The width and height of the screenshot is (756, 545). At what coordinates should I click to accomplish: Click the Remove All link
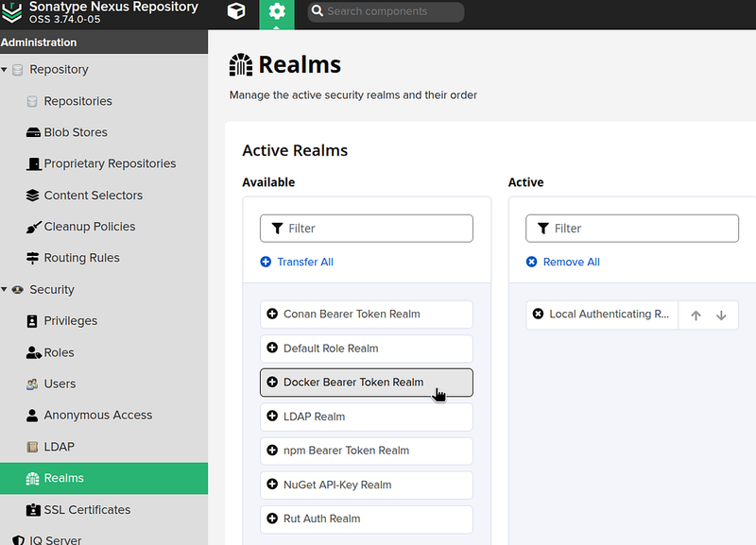[563, 262]
